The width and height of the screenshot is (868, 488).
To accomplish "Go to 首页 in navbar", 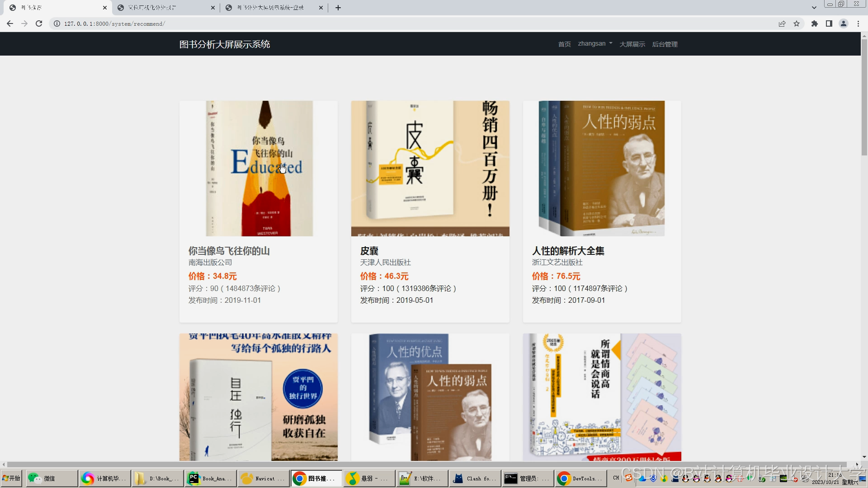I will (x=564, y=44).
